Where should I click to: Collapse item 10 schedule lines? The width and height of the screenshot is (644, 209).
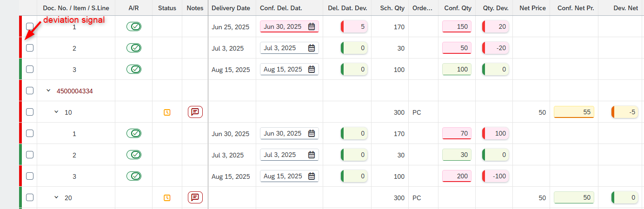(x=57, y=112)
